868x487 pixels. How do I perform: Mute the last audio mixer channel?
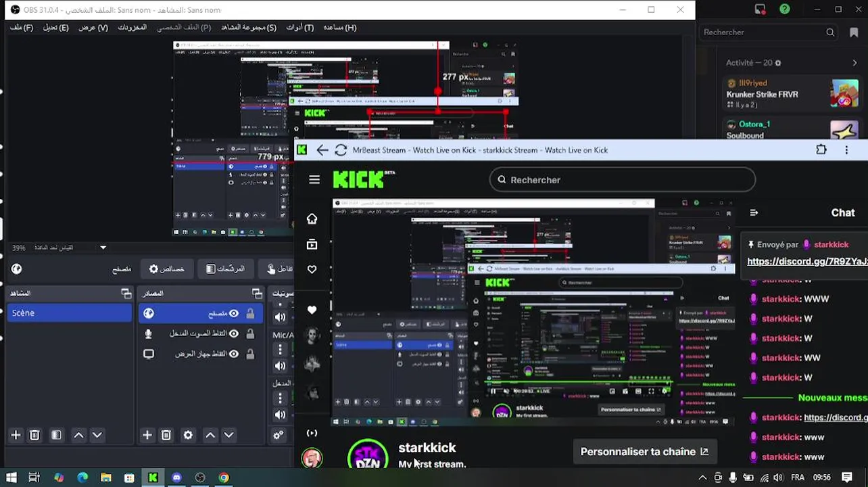tap(280, 415)
